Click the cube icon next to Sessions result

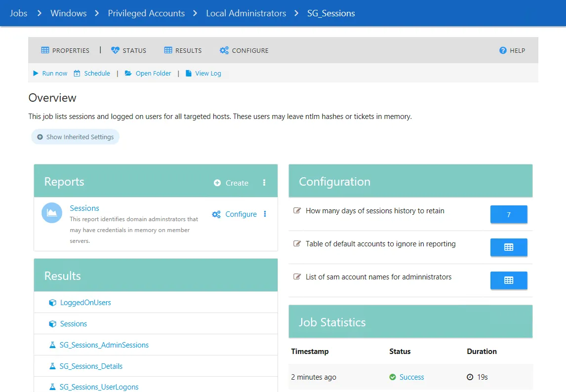pyautogui.click(x=53, y=324)
